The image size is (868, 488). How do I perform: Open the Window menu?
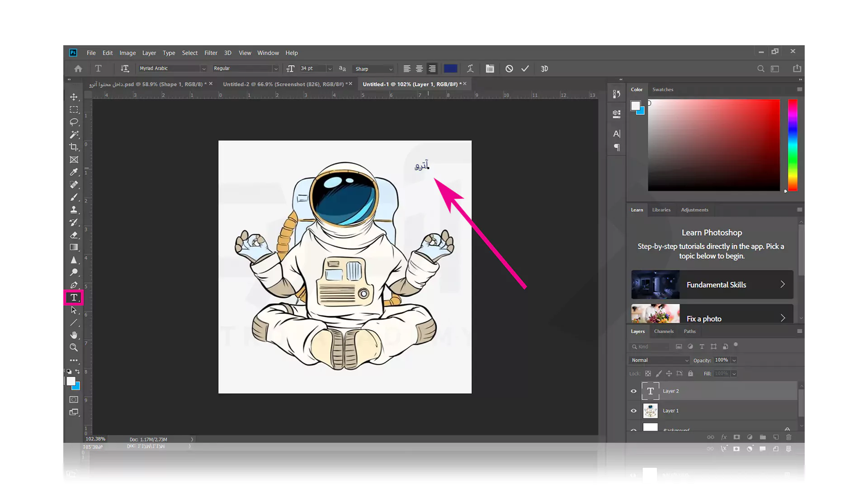(268, 53)
